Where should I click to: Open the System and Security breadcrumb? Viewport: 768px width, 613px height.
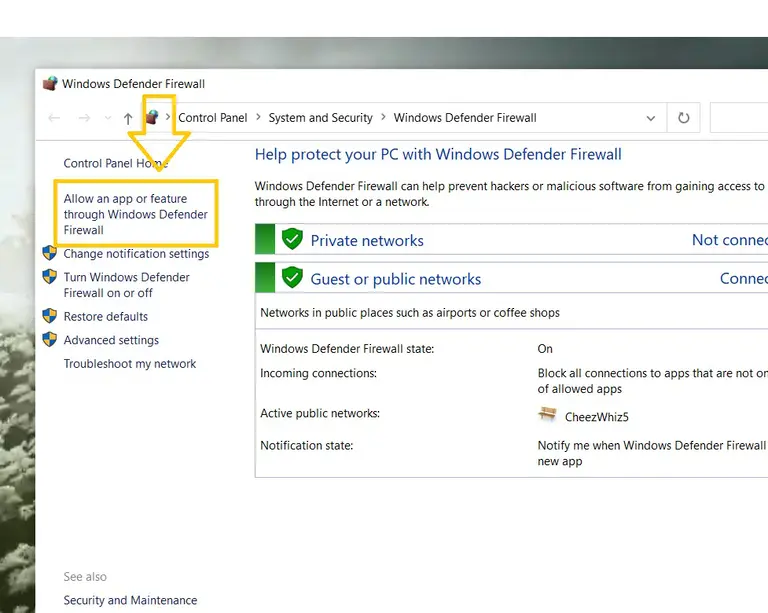pos(320,118)
